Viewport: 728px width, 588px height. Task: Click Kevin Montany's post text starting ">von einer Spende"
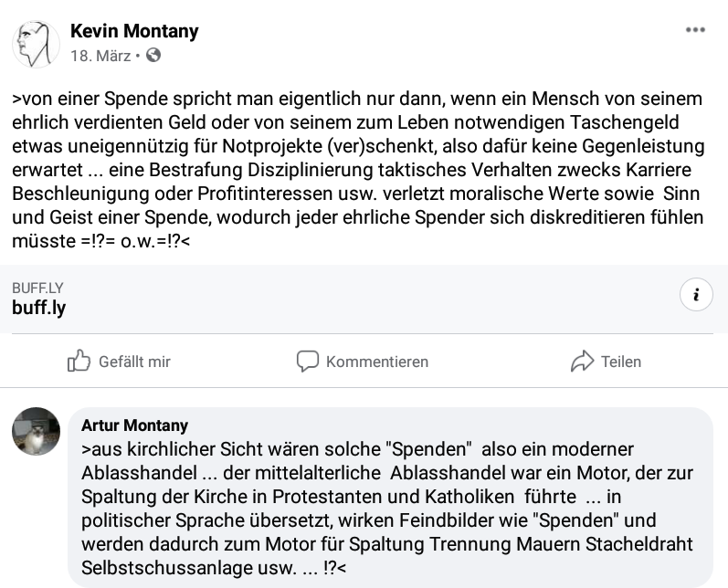(x=358, y=170)
